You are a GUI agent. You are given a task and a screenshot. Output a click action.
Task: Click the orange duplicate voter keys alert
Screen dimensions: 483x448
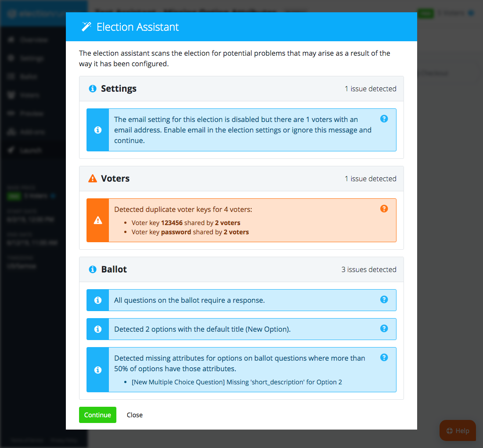246,220
